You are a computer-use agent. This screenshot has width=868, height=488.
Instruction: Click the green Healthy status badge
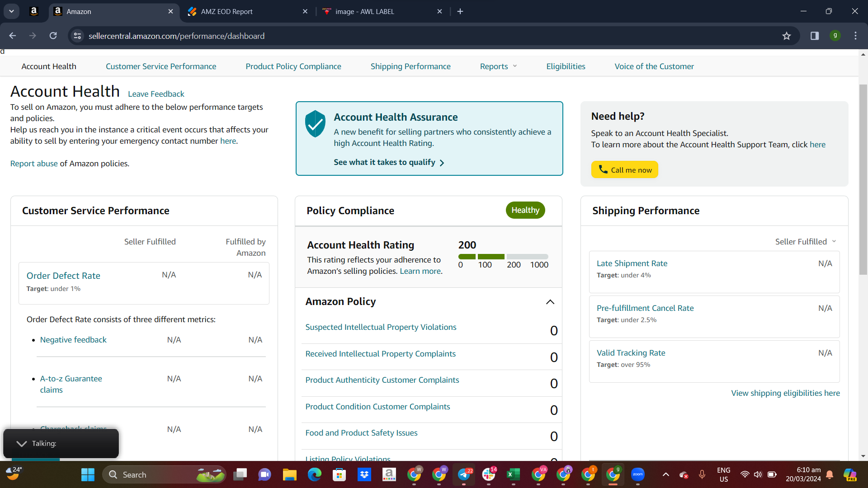pos(525,210)
